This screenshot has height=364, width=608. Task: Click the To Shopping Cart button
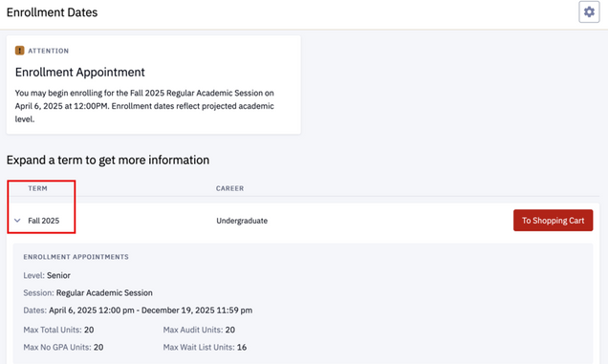point(553,221)
